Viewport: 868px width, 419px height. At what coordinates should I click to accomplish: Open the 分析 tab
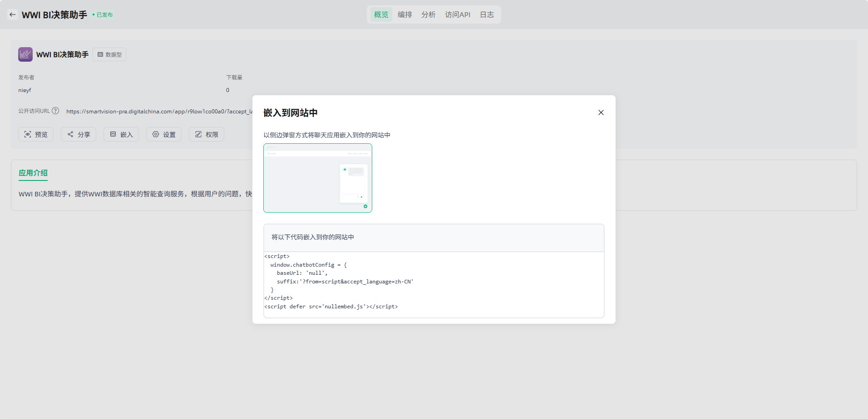tap(428, 15)
